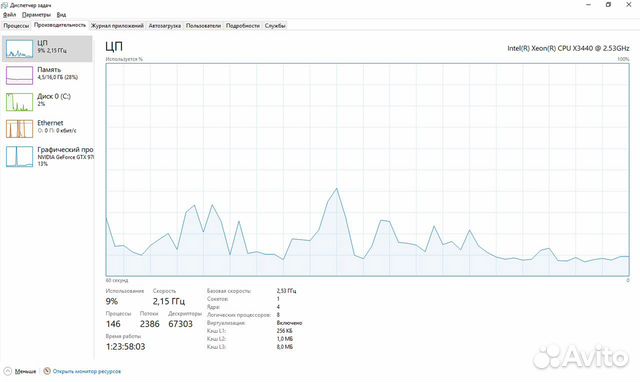This screenshot has height=382, width=640.
Task: Click the Базовая скорость label
Action: (x=229, y=291)
